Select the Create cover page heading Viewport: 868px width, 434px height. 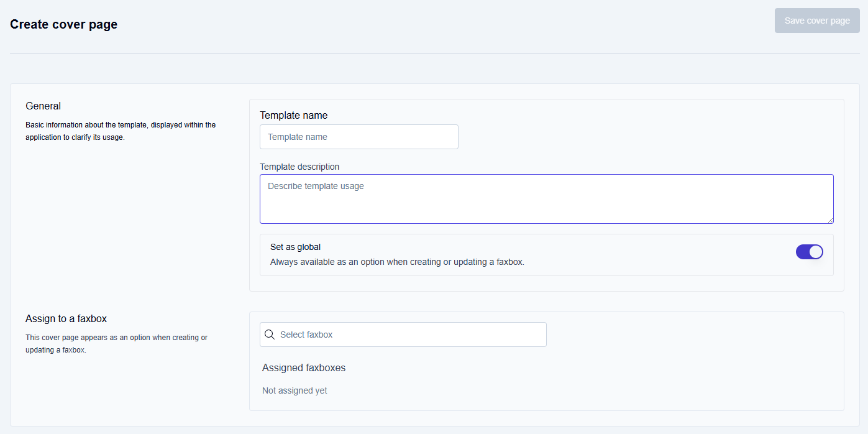point(63,24)
